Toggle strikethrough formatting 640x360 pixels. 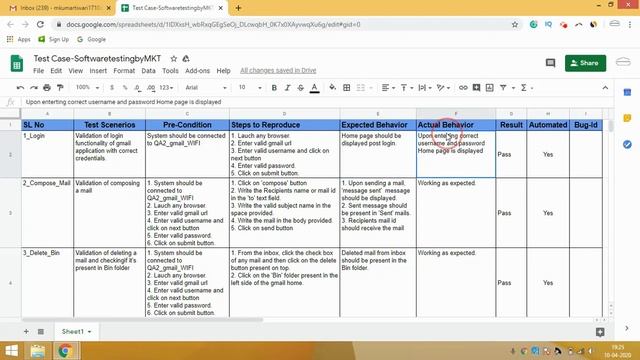pyautogui.click(x=301, y=88)
